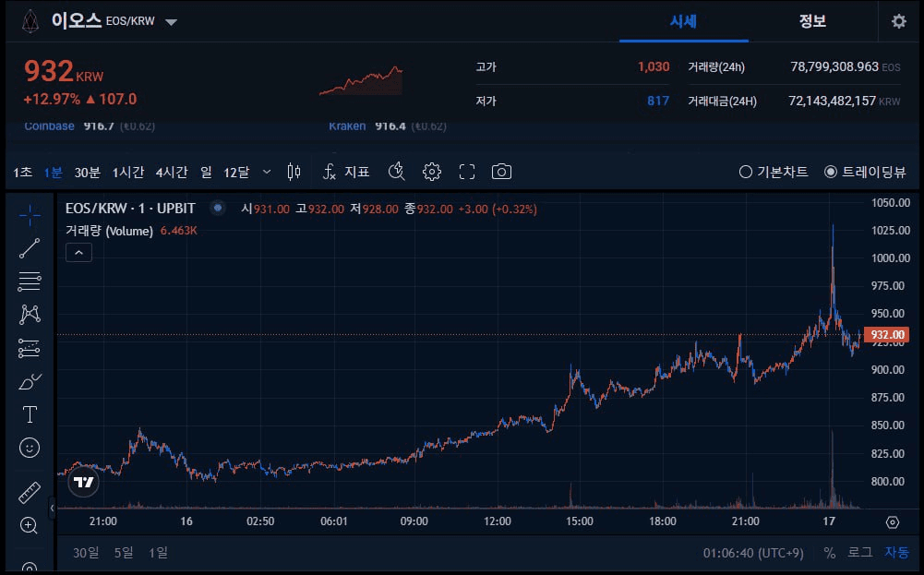Select the 일 daily timeframe
Screen dimensions: 924x575
(206, 172)
